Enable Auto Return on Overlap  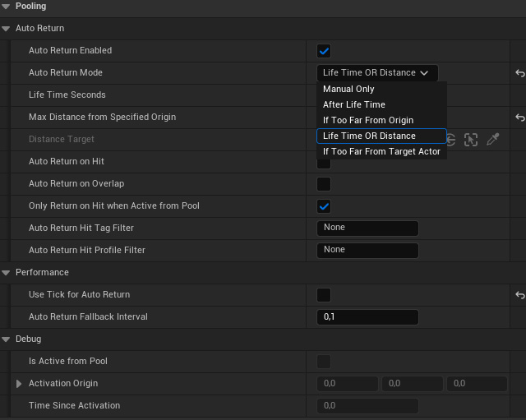[x=324, y=184]
